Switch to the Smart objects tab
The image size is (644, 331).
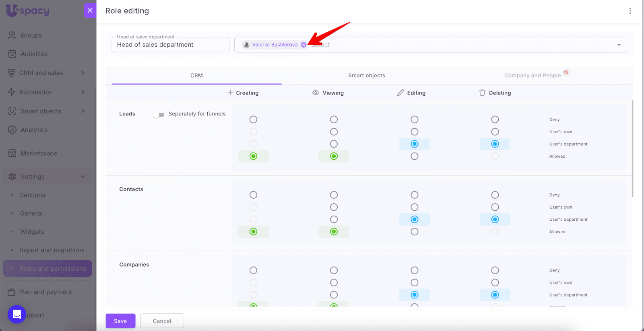click(x=366, y=76)
